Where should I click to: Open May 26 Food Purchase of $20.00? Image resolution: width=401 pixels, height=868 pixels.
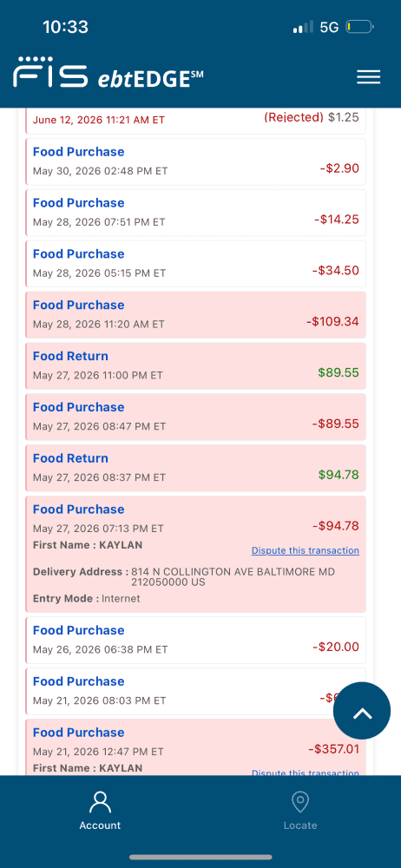pyautogui.click(x=195, y=640)
